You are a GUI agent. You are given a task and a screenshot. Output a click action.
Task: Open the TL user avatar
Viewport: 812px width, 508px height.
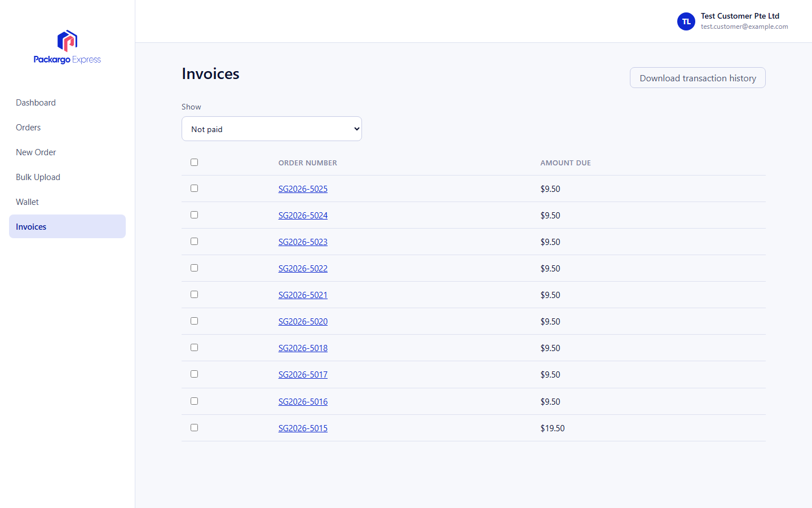click(x=686, y=21)
